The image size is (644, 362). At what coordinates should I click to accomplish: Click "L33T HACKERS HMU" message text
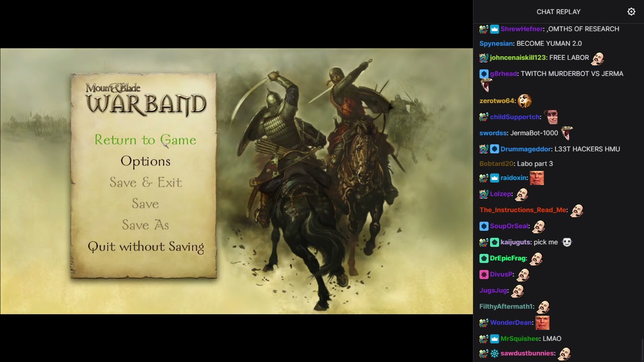(x=587, y=149)
